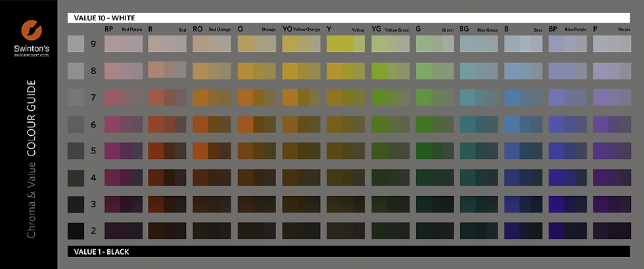Choose the Purple swatch strip at value 9

coord(612,43)
